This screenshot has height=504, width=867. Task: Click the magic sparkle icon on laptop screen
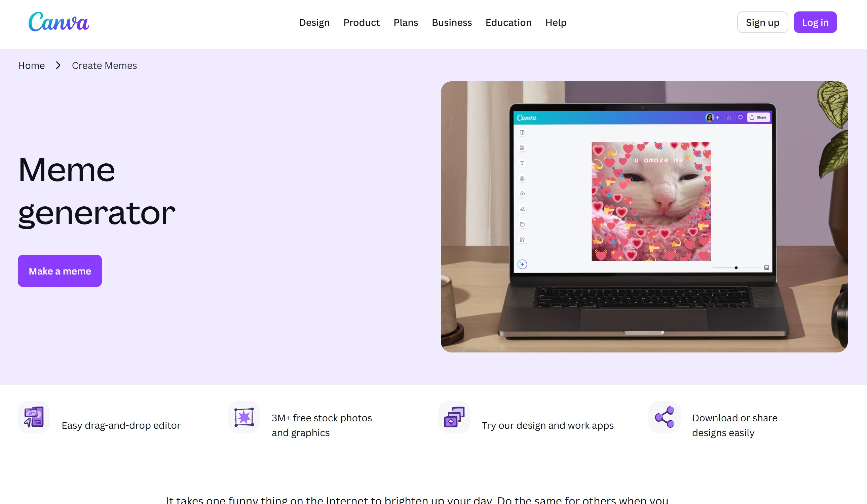click(x=522, y=264)
